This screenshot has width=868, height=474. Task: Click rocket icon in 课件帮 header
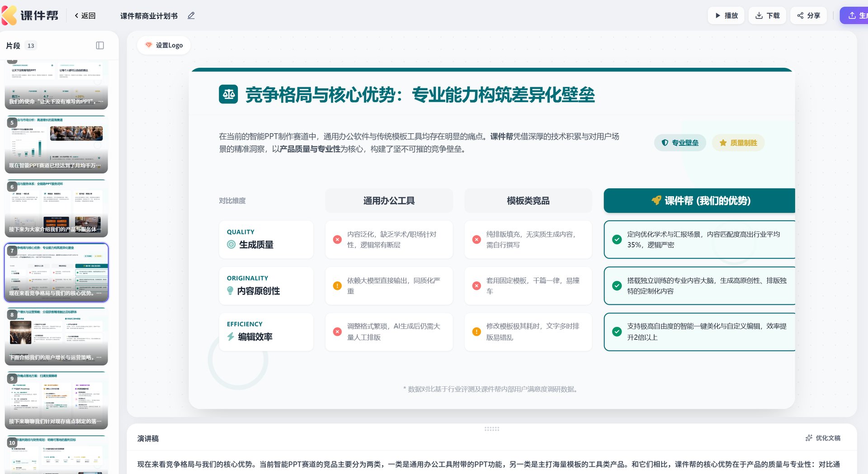(656, 200)
